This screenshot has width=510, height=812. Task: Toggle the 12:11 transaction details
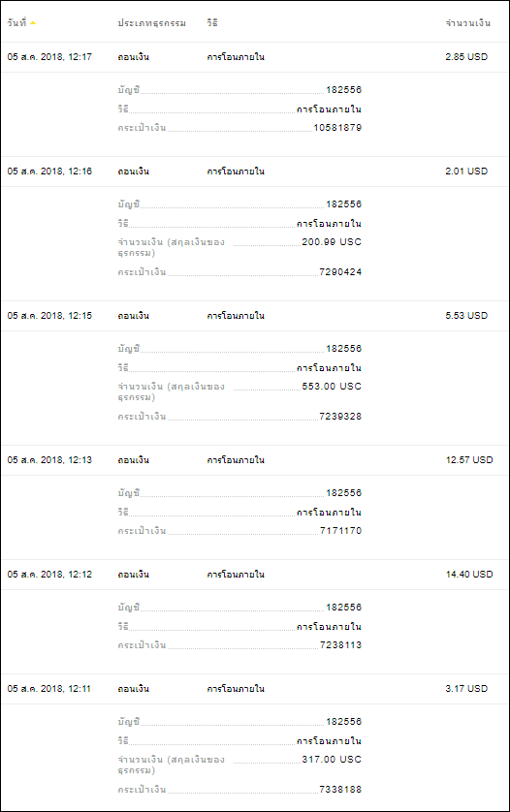pos(255,689)
